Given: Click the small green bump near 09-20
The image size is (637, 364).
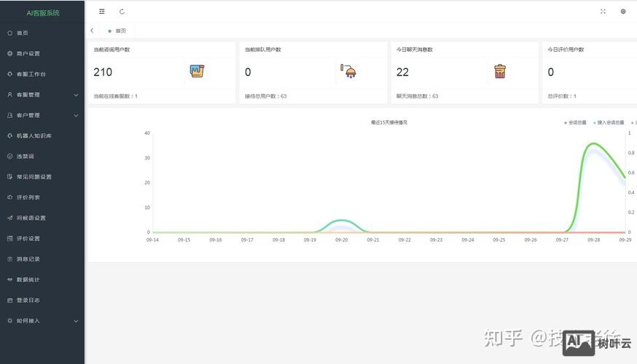Looking at the screenshot, I should pyautogui.click(x=342, y=221).
